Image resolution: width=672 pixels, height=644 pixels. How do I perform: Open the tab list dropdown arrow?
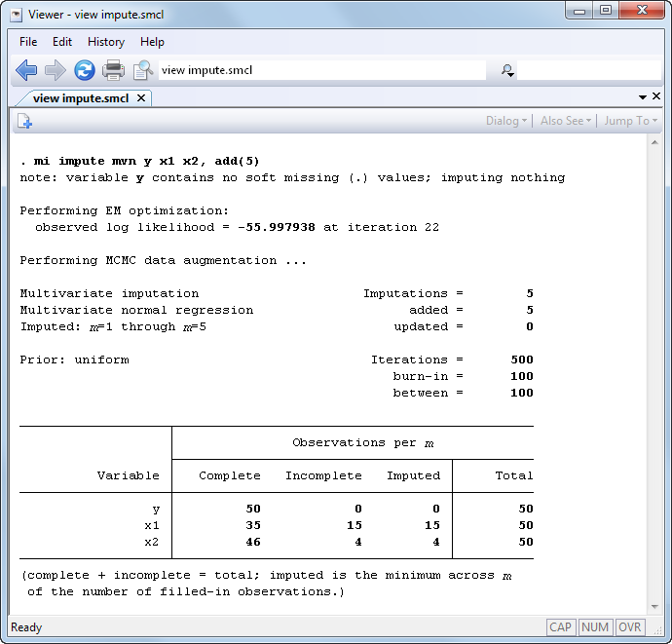[643, 97]
